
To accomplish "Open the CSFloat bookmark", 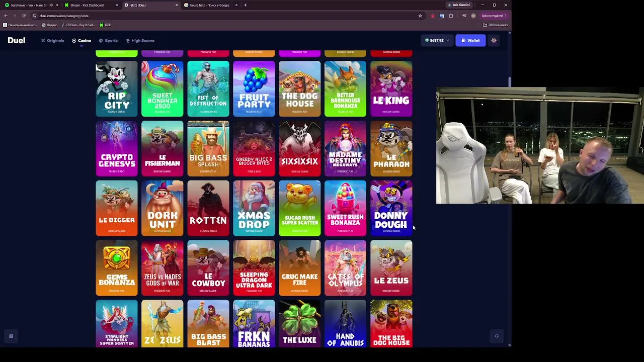I will coord(78,25).
